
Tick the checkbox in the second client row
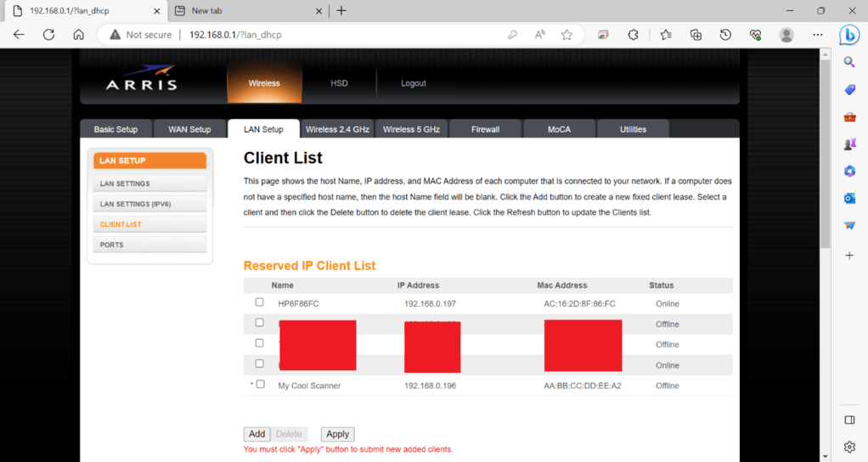[x=260, y=323]
